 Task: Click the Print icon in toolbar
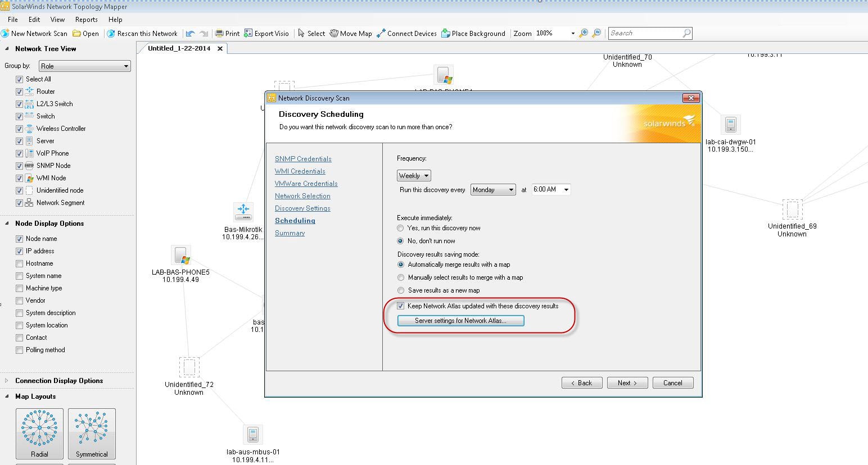tap(220, 34)
